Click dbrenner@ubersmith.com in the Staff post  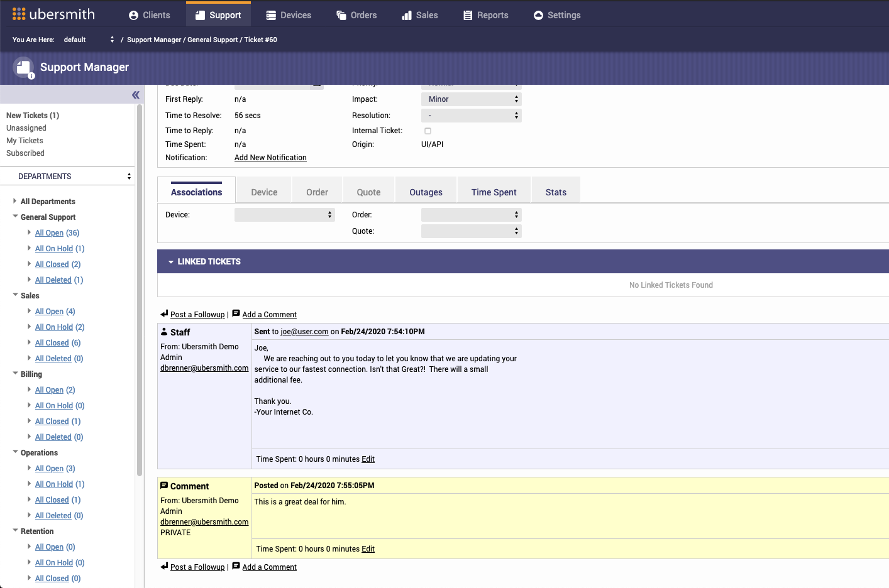204,368
